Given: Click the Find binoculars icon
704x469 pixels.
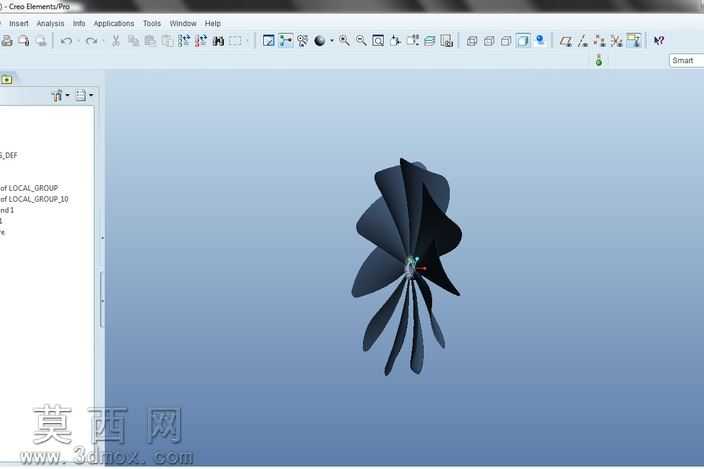Looking at the screenshot, I should tap(218, 41).
